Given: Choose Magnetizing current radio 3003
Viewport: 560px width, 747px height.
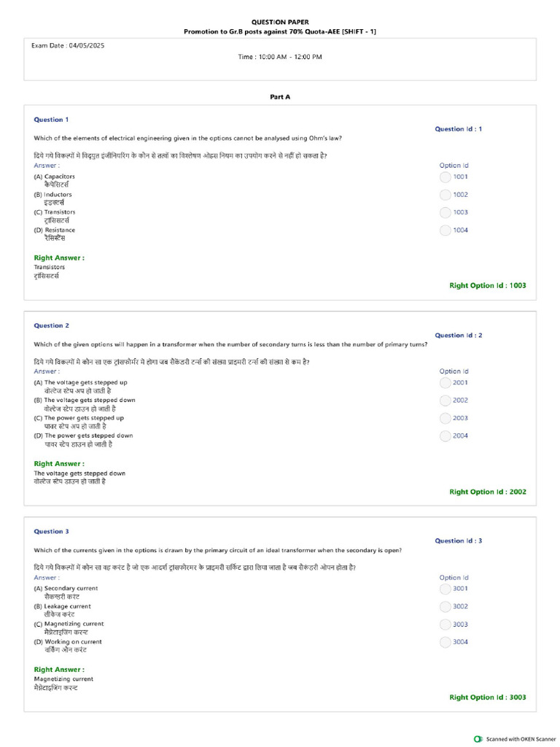Looking at the screenshot, I should click(x=446, y=624).
